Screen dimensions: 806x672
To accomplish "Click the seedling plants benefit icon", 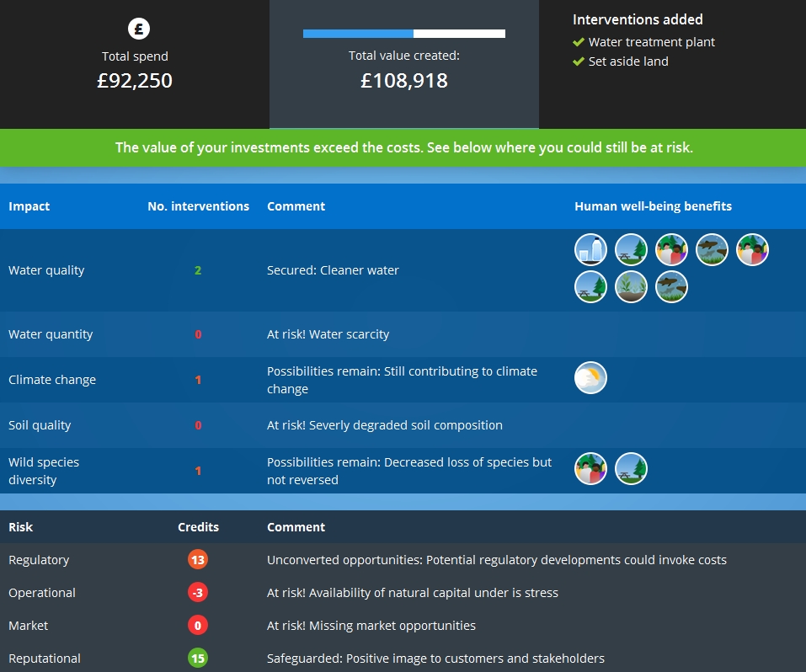I will 631,287.
